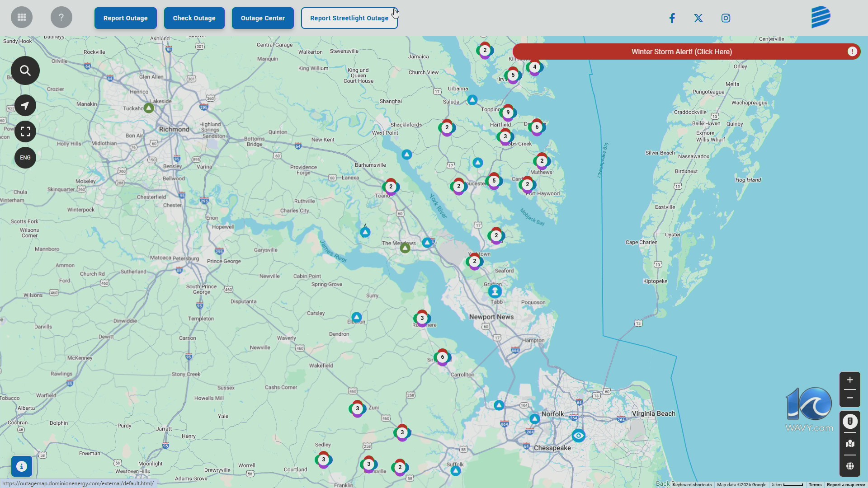Select the 2-outage cluster near Shacklefords
This screenshot has height=488, width=868.
[447, 127]
